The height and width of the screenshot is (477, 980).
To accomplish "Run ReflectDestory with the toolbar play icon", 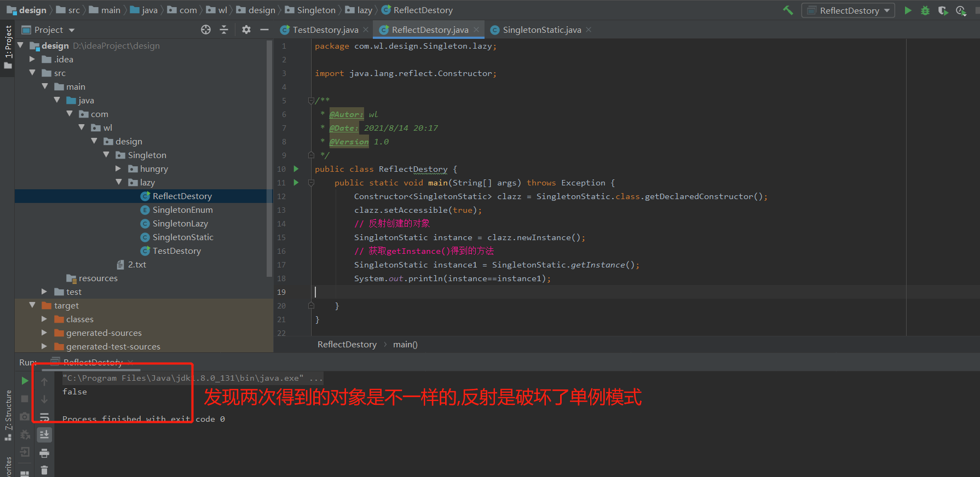I will coord(908,10).
